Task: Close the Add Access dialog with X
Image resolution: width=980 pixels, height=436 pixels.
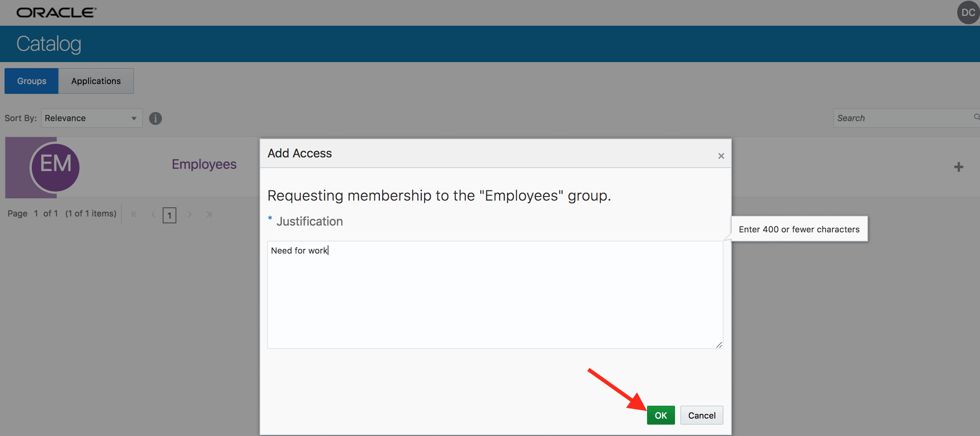Action: [721, 156]
